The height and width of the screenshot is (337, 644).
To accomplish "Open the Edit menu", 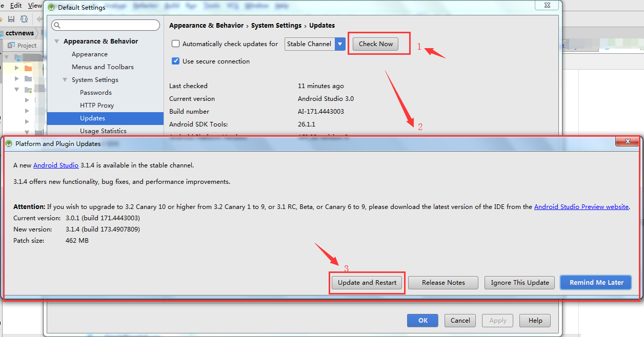I will coord(16,5).
